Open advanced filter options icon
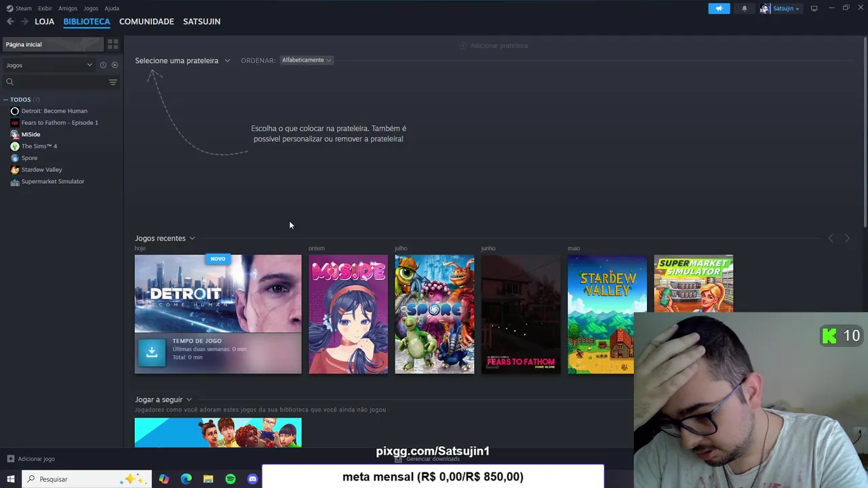868x488 pixels. tap(113, 82)
